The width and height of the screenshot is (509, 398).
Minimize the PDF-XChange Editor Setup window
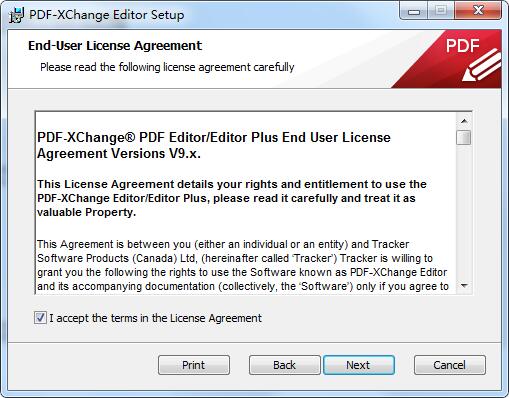(x=414, y=11)
